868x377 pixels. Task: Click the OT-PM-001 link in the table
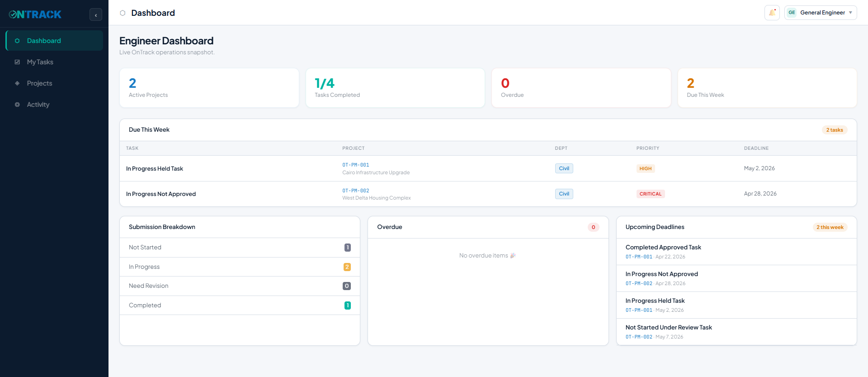click(x=356, y=165)
